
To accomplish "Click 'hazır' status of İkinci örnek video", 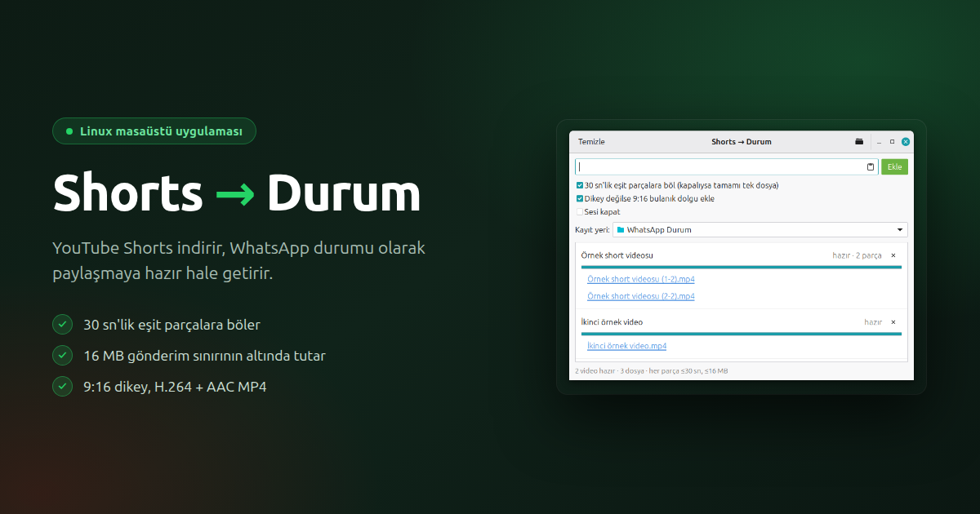I will tap(873, 322).
